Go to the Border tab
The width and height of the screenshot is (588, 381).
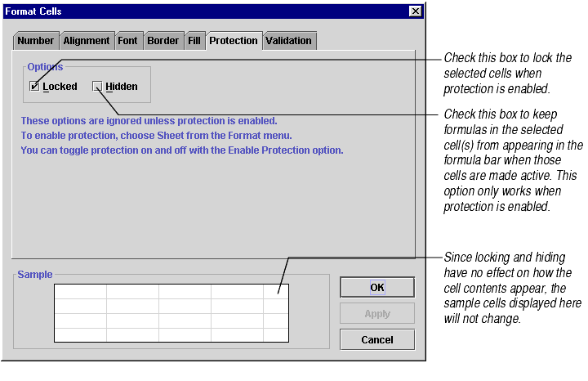[x=163, y=41]
